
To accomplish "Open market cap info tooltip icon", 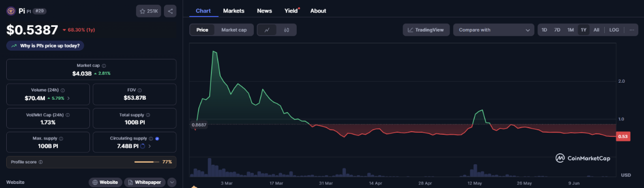I will point(104,66).
